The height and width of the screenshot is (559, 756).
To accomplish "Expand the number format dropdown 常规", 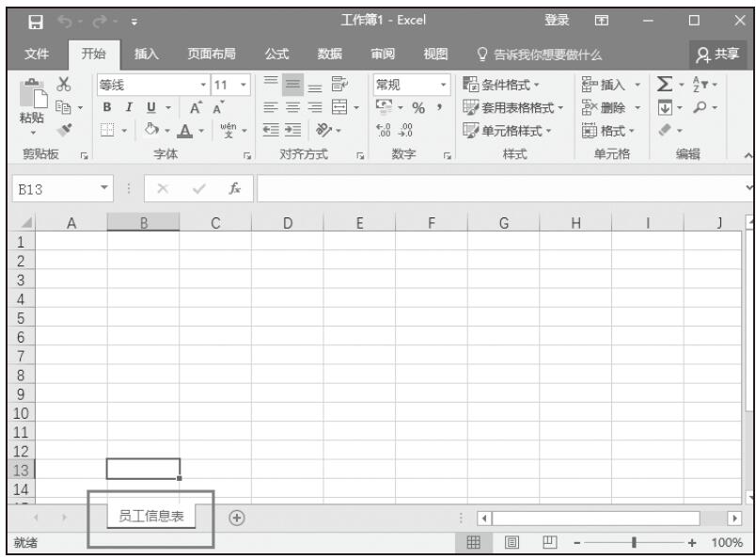I will (x=412, y=84).
